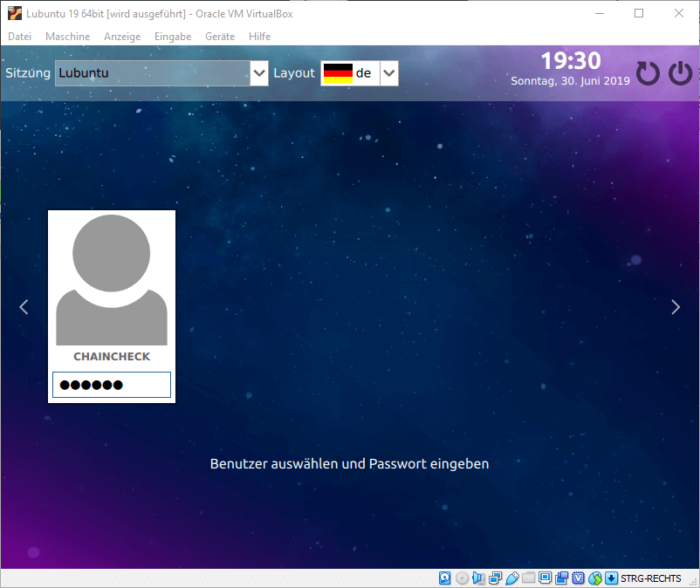700x588 pixels.
Task: Click the restart icon next to the clock
Action: (x=648, y=73)
